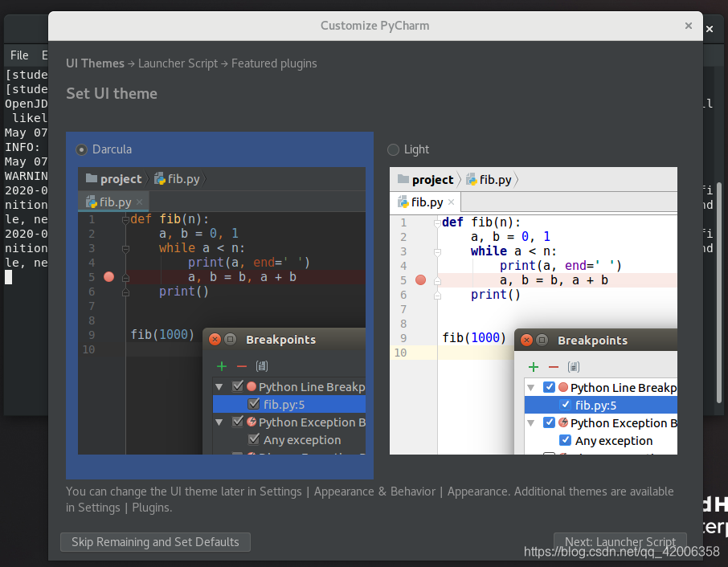Collapse Python Line Breakpoint node in Light preview
This screenshot has width=728, height=567.
coord(531,388)
